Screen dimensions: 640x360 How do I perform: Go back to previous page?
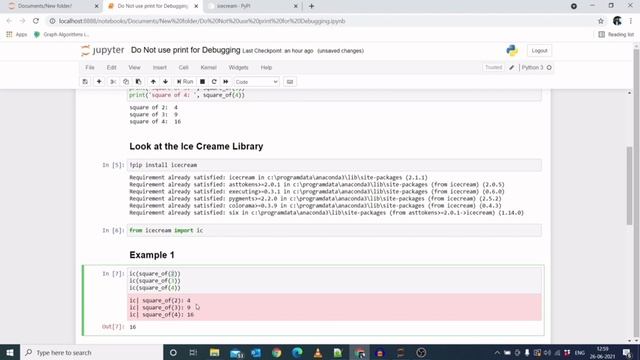pyautogui.click(x=9, y=21)
